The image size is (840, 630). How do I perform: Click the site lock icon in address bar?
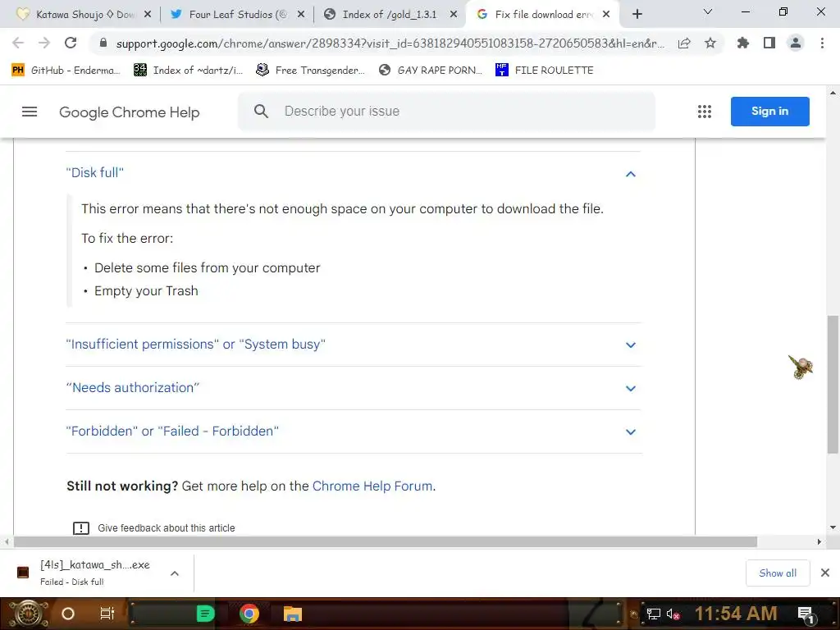[x=103, y=43]
